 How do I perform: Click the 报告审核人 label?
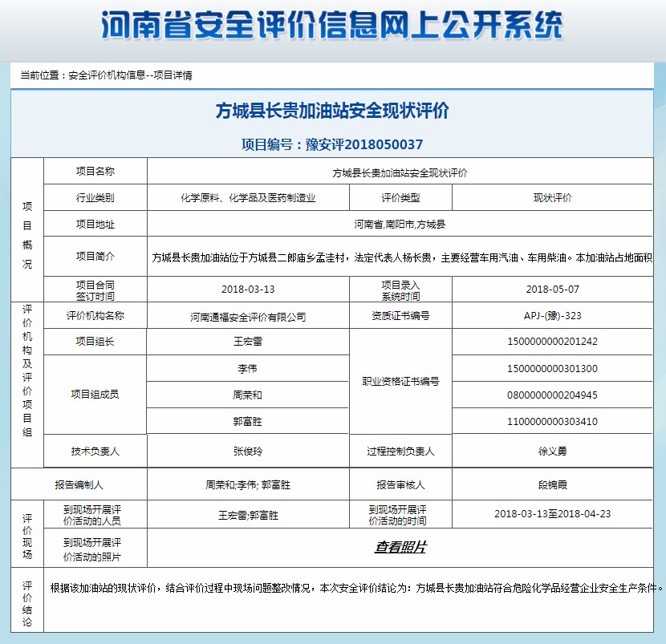click(x=400, y=484)
